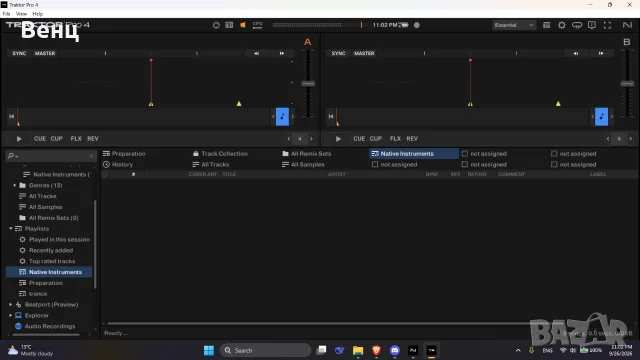This screenshot has width=640, height=360.
Task: Nudge tempo backward on deck A
Action: 256,53
